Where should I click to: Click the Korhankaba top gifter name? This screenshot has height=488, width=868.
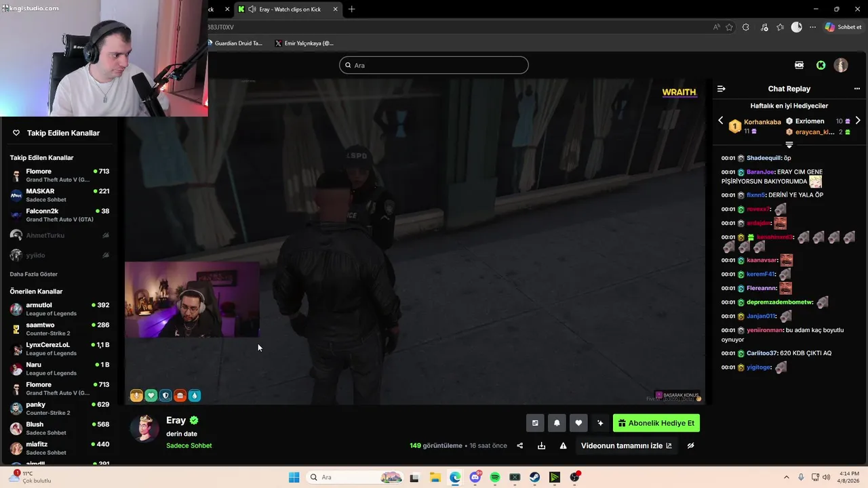pos(762,122)
